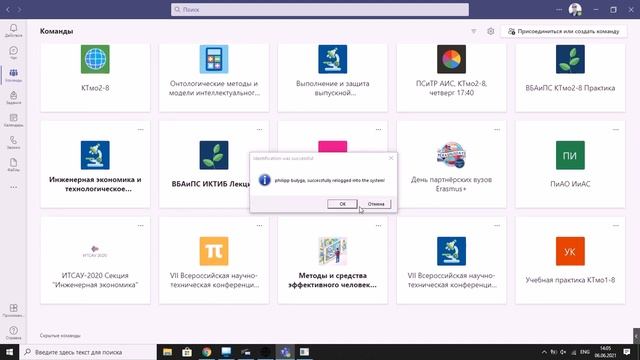The height and width of the screenshot is (360, 640).
Task: Open Microsoft Store from the taskbar
Action: point(187,352)
